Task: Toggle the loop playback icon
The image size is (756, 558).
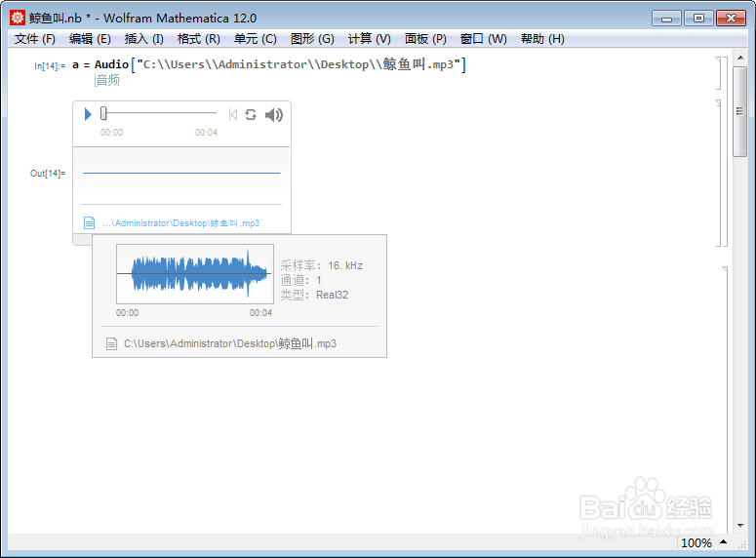Action: point(251,115)
